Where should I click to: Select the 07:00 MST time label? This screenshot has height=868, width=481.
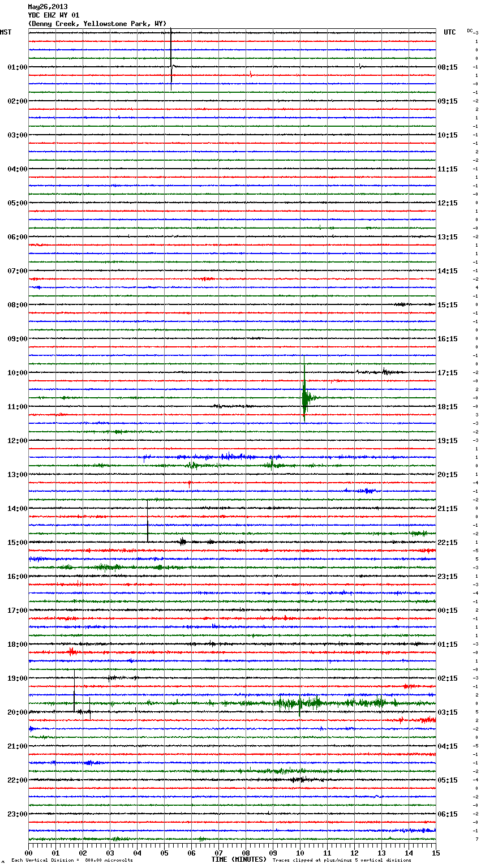[x=17, y=271]
